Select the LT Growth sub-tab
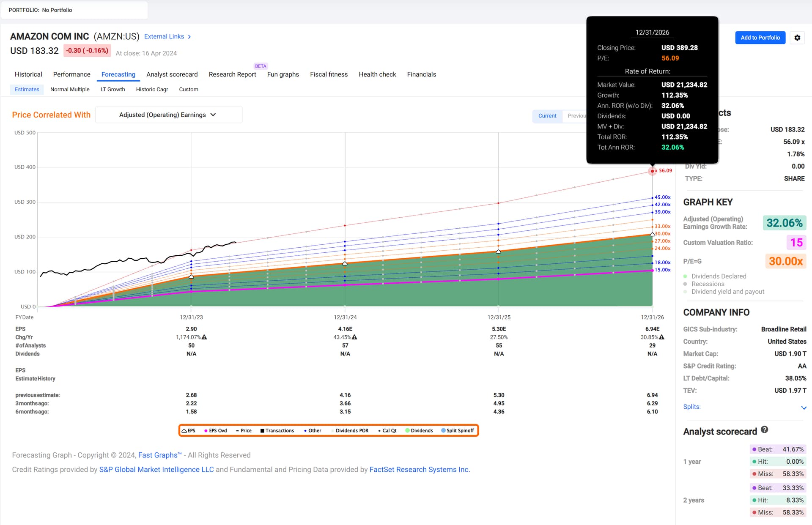 pyautogui.click(x=112, y=89)
